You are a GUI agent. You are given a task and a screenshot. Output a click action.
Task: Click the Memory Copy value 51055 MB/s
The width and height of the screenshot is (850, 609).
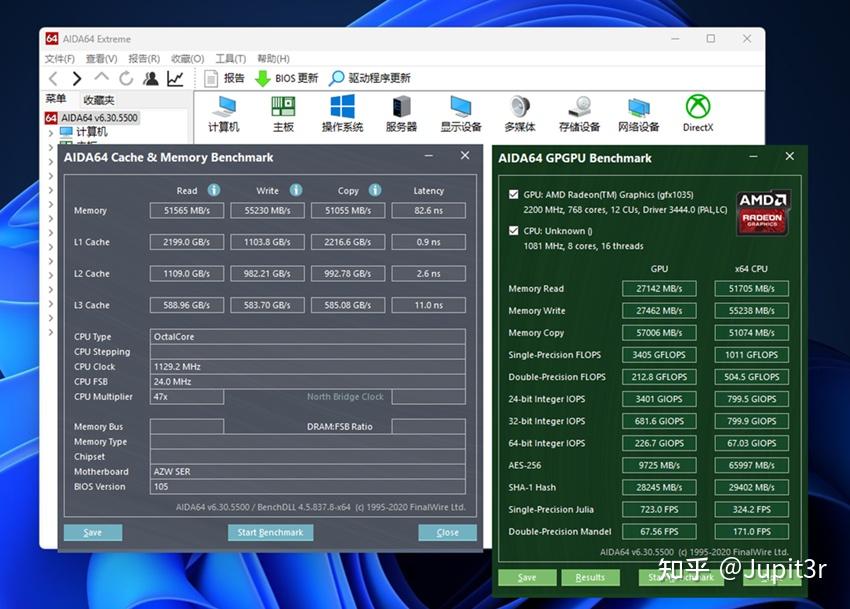[x=348, y=210]
